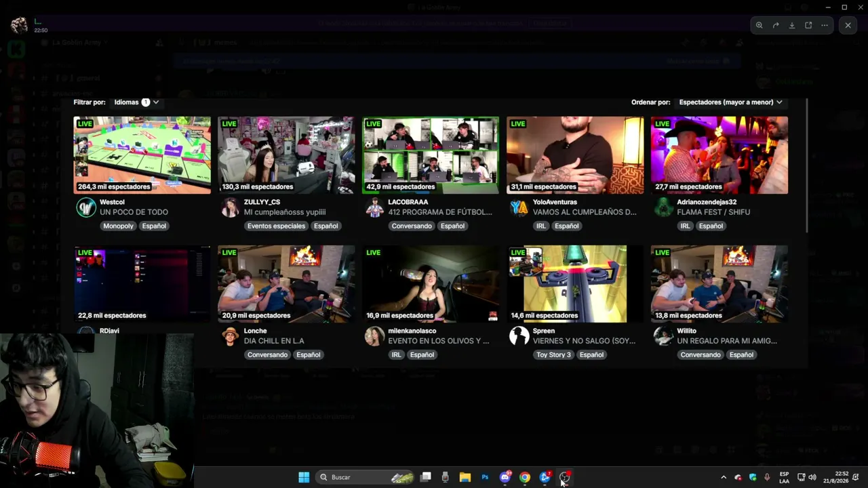The image size is (868, 488).
Task: Expand the Idiomas filter dropdown
Action: click(136, 102)
